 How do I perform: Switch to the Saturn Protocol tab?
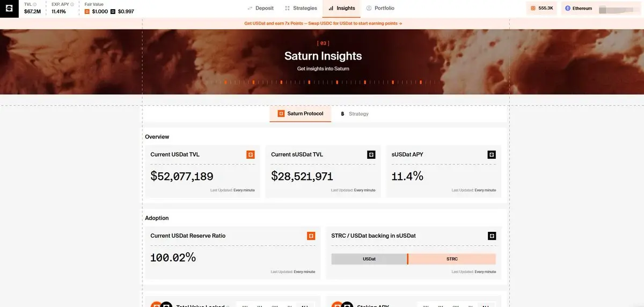(301, 114)
